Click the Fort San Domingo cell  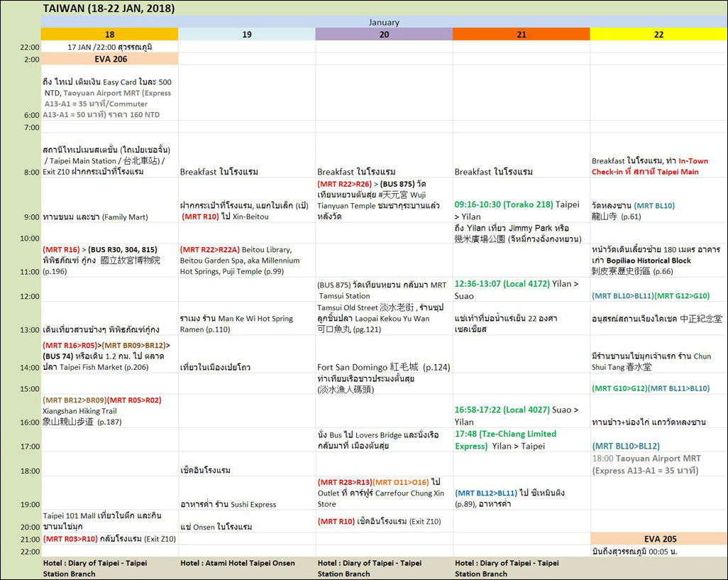(384, 367)
